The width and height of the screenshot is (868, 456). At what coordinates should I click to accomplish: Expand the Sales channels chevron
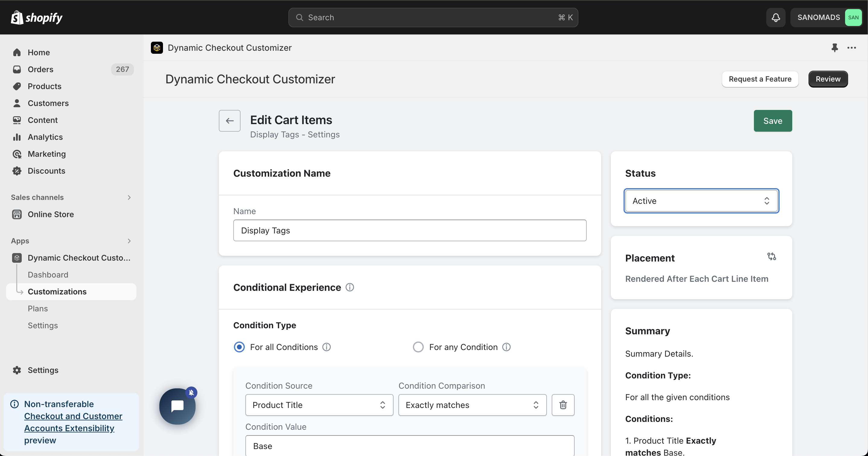click(x=129, y=197)
